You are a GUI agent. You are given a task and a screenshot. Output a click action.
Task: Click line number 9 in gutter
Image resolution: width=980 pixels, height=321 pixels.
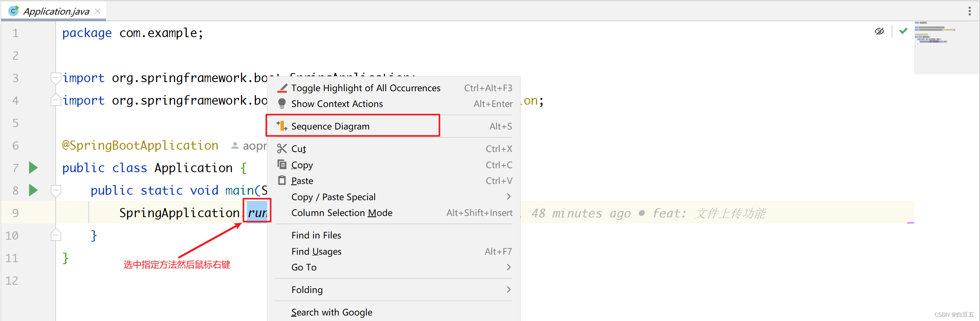(15, 213)
